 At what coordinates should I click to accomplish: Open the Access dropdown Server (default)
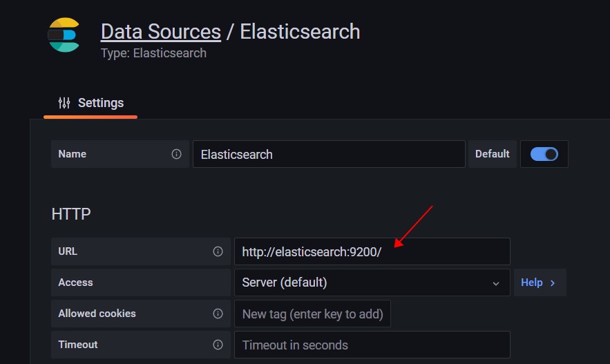coord(372,282)
